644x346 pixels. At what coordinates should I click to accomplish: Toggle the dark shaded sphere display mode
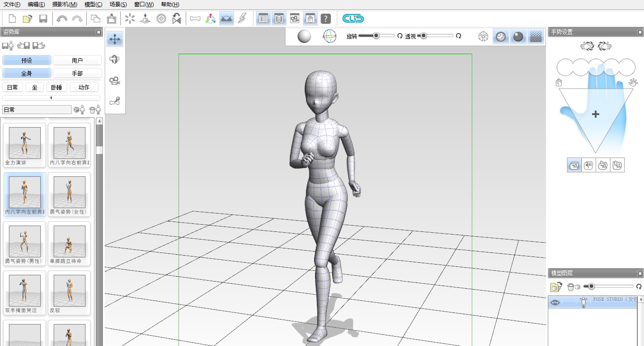[518, 36]
